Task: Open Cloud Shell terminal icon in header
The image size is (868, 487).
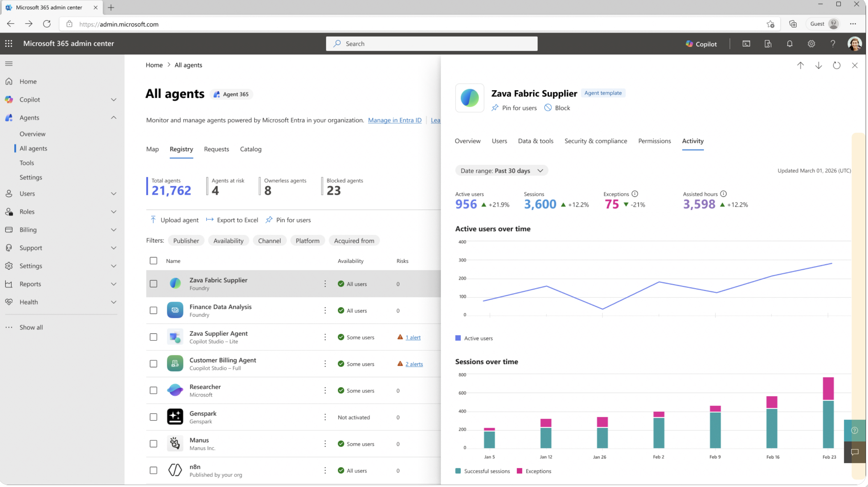Action: coord(746,44)
